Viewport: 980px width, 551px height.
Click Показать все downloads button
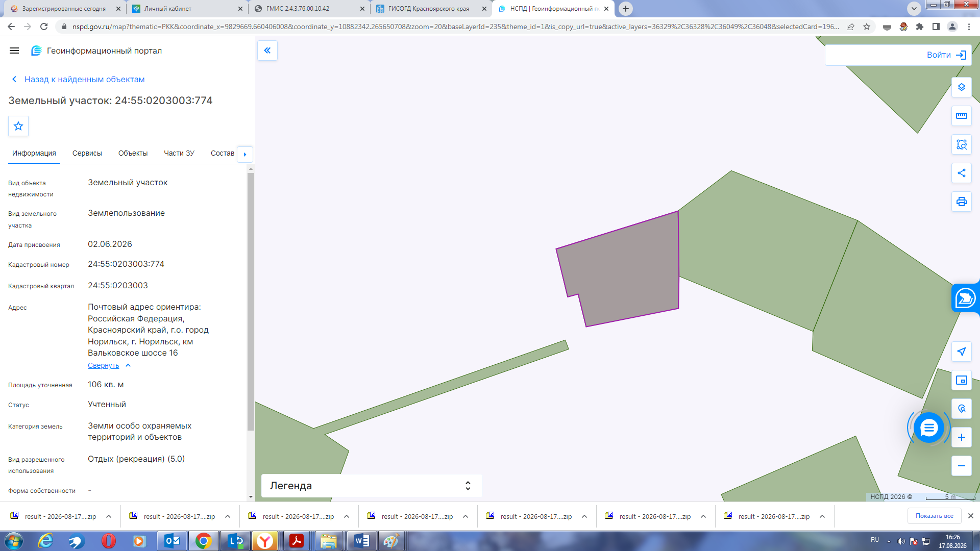pos(934,516)
